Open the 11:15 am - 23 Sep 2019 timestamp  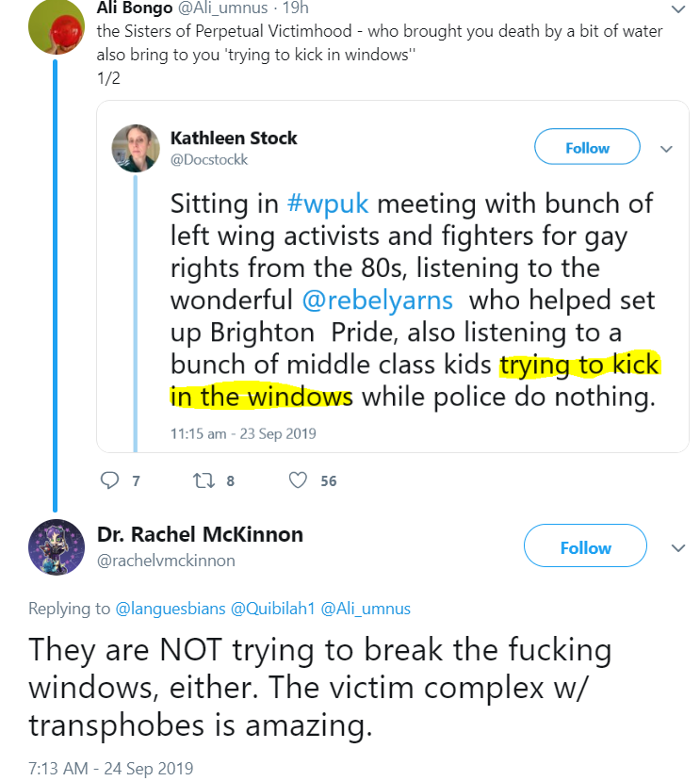click(243, 433)
